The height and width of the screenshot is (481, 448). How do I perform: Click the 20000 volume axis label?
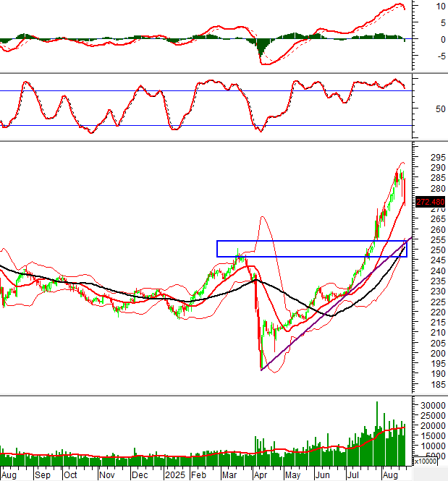click(433, 426)
